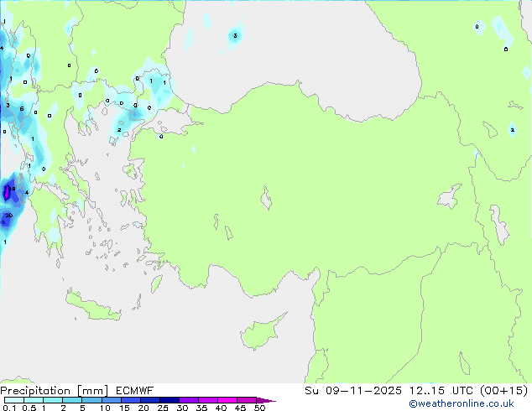Click the '6' precipitation value in the west
532x411 pixels.
coord(22,109)
